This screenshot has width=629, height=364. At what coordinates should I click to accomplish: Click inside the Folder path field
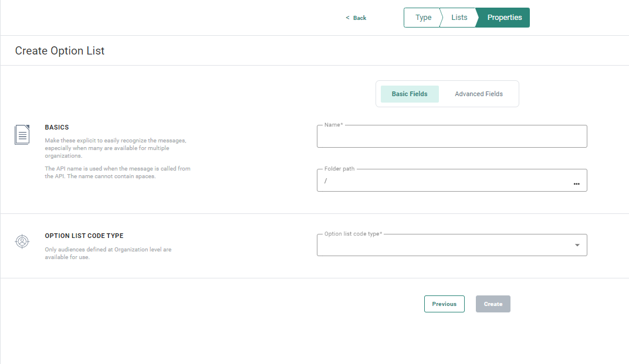point(443,181)
